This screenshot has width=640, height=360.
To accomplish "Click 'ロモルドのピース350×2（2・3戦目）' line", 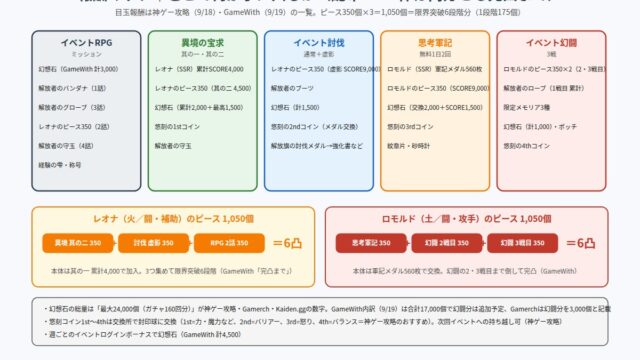I will click(x=554, y=69).
